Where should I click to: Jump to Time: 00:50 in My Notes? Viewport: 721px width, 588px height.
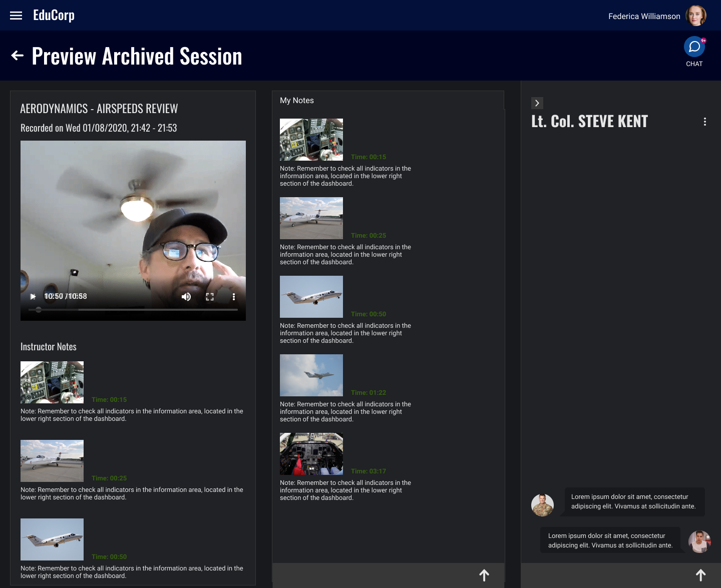369,314
